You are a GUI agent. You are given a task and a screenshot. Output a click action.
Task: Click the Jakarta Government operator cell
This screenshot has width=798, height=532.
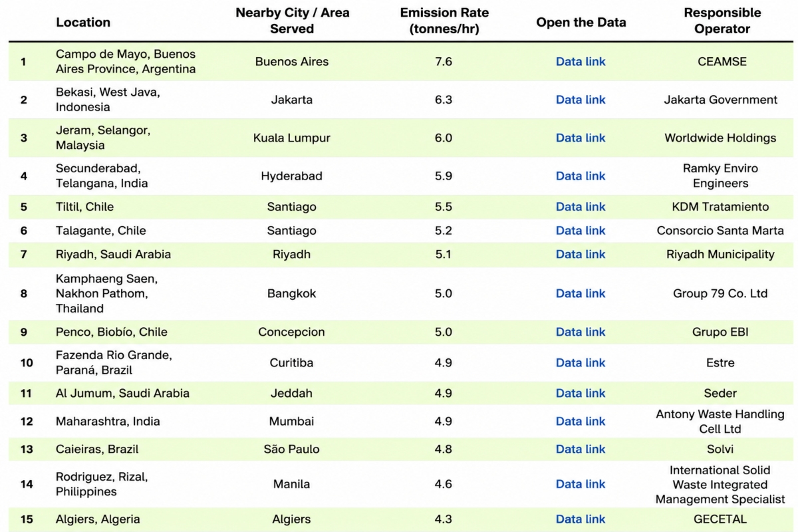[721, 100]
